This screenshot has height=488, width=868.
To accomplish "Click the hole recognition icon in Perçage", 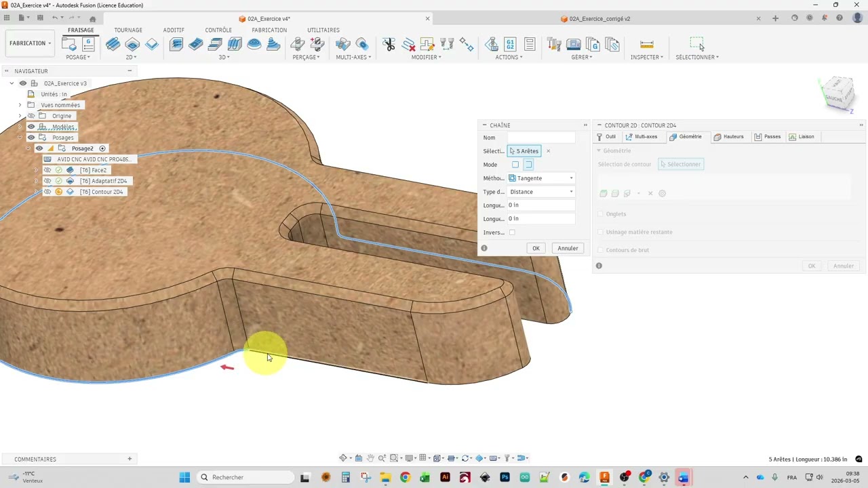I will pyautogui.click(x=317, y=44).
